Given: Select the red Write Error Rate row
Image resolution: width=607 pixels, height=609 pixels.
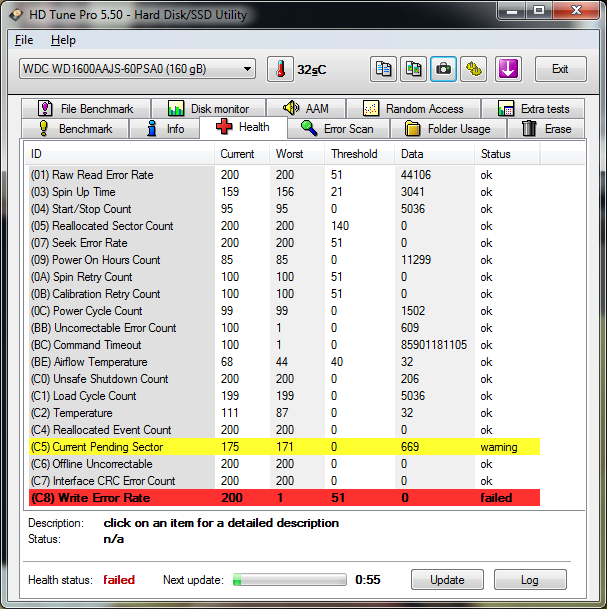Looking at the screenshot, I should [x=284, y=498].
